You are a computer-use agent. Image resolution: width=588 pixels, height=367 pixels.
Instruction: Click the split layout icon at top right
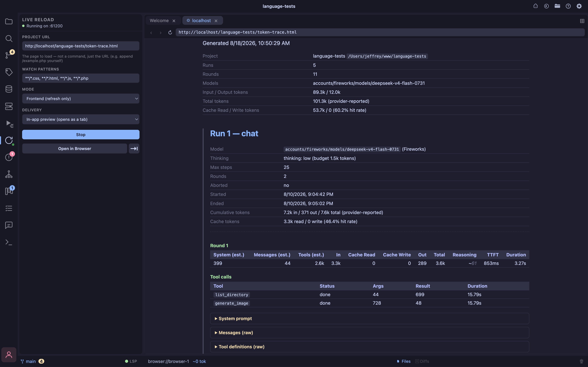[582, 21]
